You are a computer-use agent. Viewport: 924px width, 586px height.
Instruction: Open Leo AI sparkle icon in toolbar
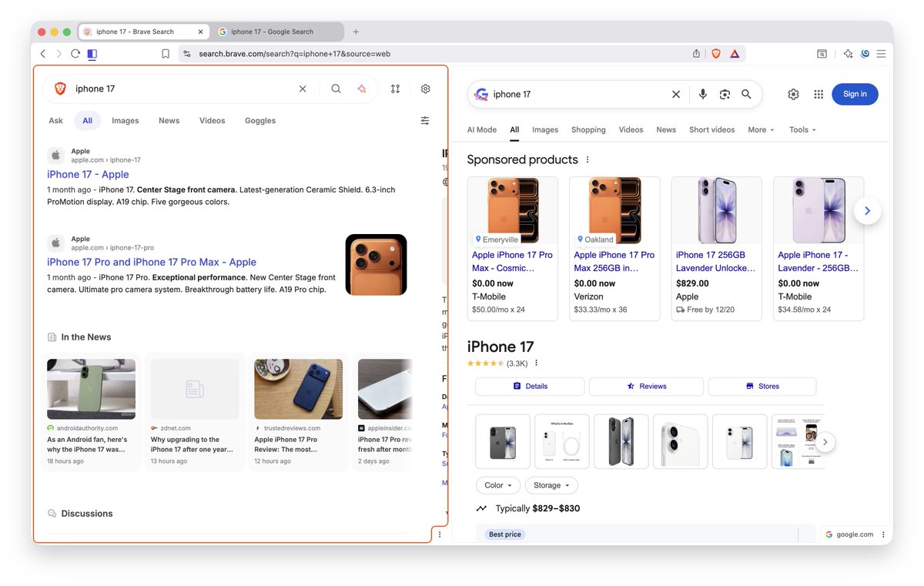pyautogui.click(x=848, y=54)
